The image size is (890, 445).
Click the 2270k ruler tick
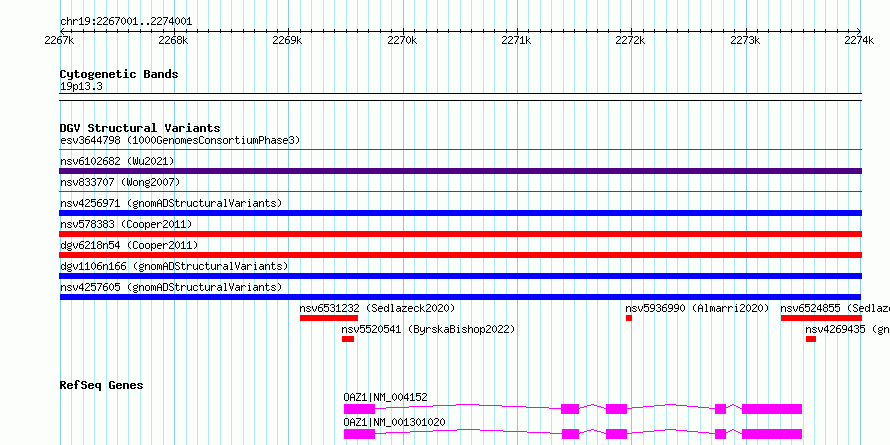(402, 40)
